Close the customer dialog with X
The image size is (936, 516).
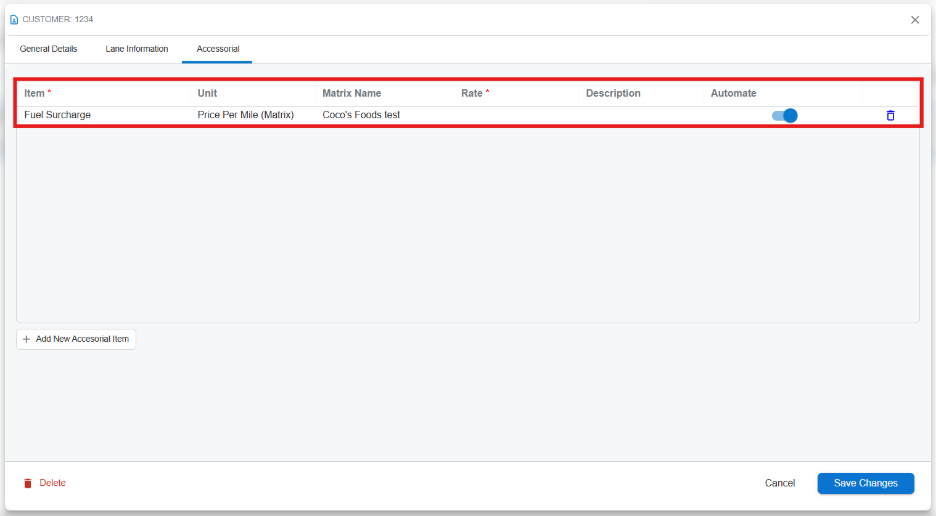point(915,20)
